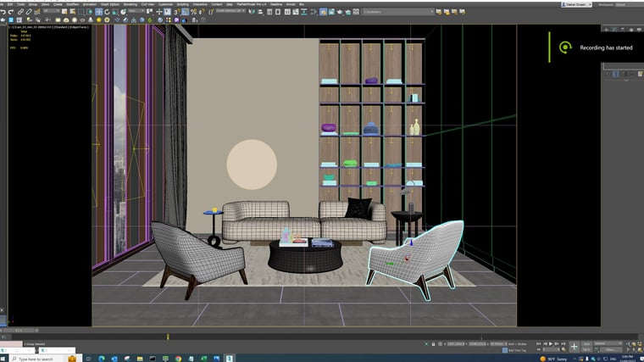Screen dimensions: 644x362
Task: Activate the Select and Move tool
Action: (98, 12)
